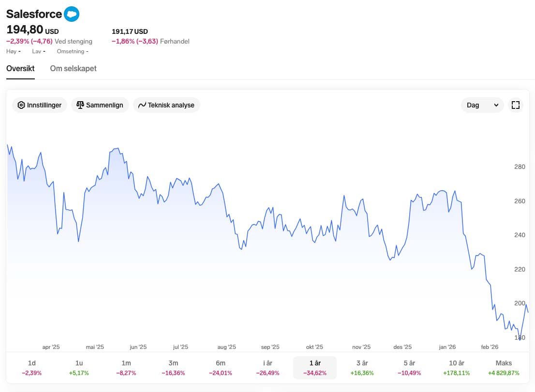The image size is (535, 392).
Task: Expand chart to fullscreen
Action: (515, 105)
